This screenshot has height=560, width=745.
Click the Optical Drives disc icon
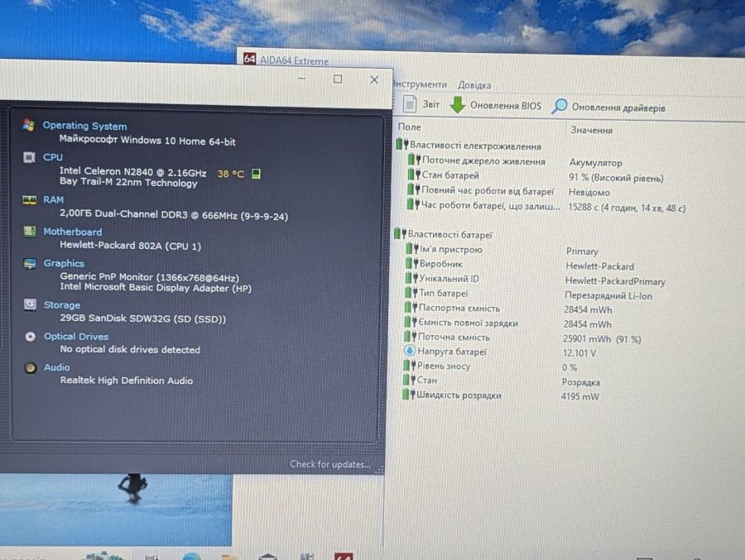(30, 337)
